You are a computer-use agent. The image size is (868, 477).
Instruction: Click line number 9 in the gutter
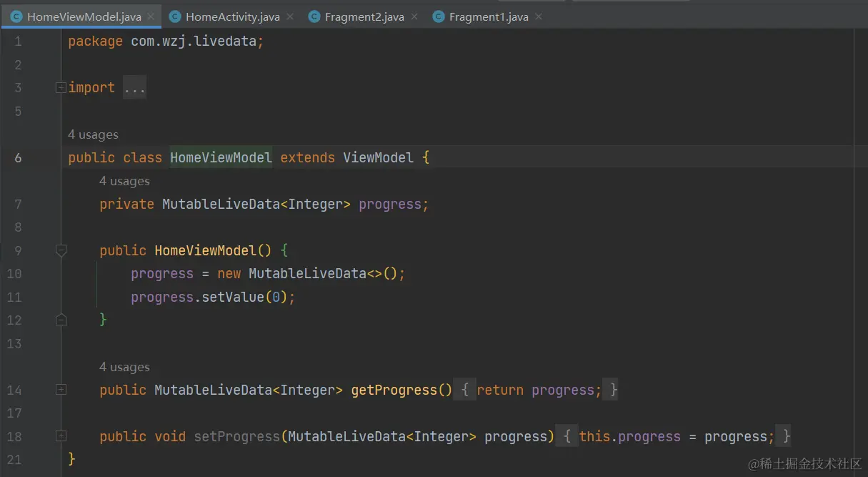tap(18, 250)
